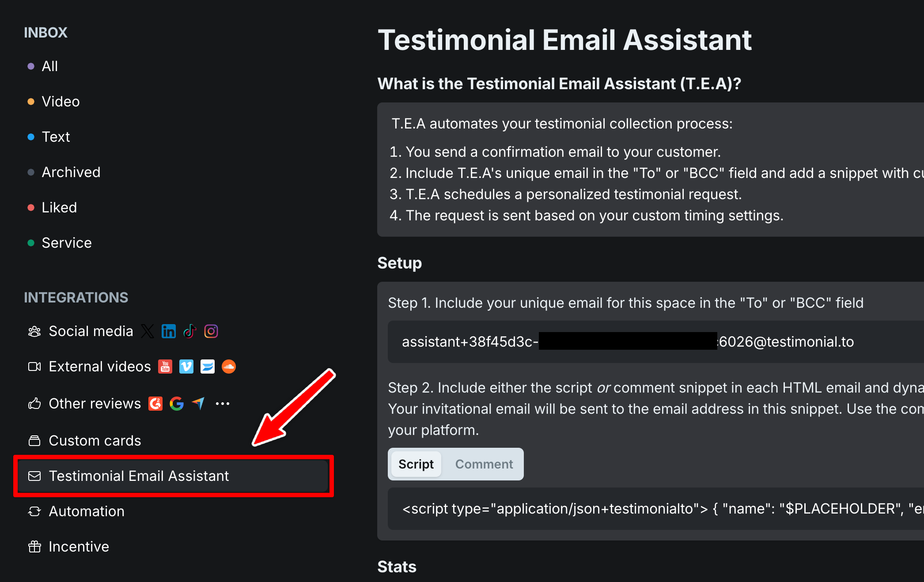Select the Script snippet tab
Image resolution: width=924 pixels, height=582 pixels.
coord(416,464)
